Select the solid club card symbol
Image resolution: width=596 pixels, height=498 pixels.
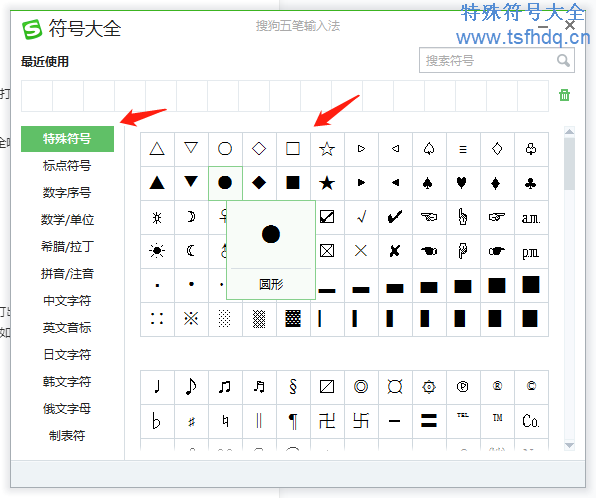click(530, 184)
